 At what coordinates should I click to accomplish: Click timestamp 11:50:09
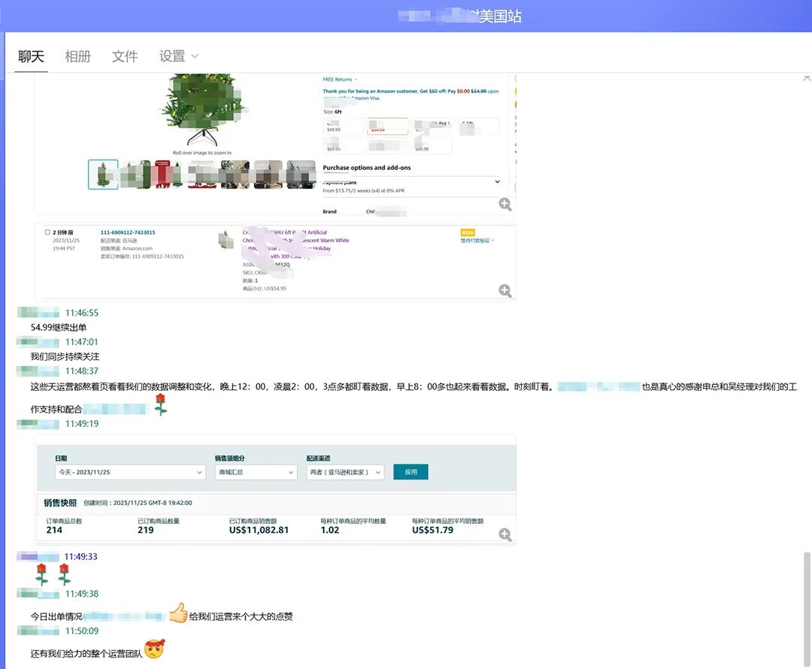pyautogui.click(x=82, y=631)
